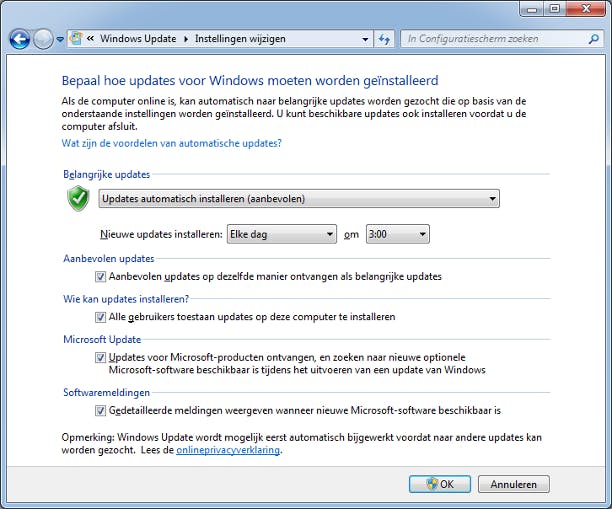Close the window with the red X
The width and height of the screenshot is (612, 509).
586,9
